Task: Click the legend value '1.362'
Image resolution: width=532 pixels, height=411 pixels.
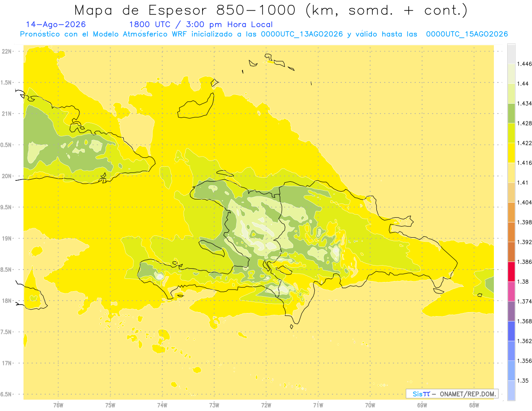Action: (524, 341)
